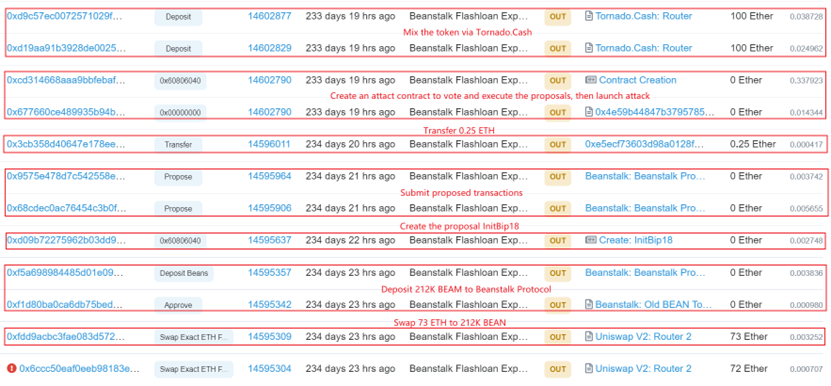This screenshot has width=831, height=386.
Task: Open the Beanstalk: Old BEAN To link
Action: click(x=653, y=304)
